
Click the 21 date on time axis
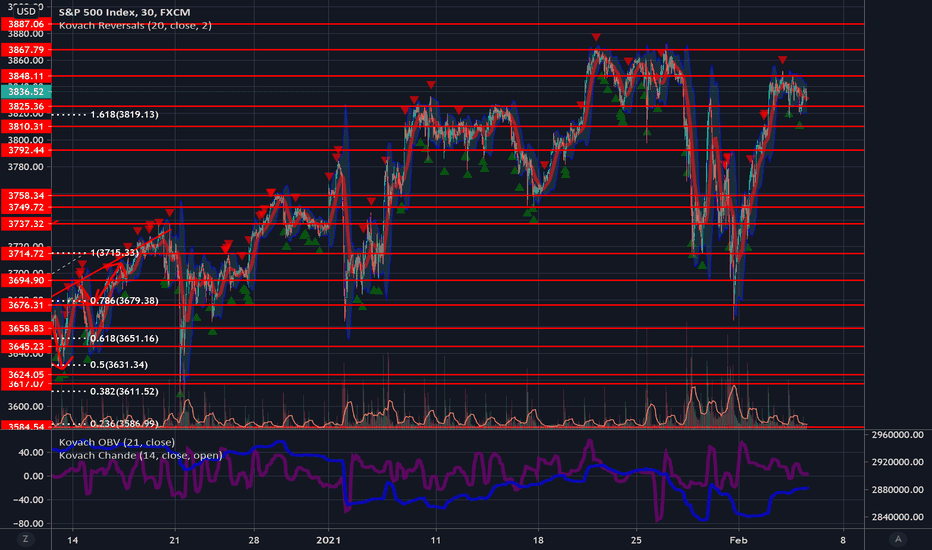pyautogui.click(x=174, y=540)
